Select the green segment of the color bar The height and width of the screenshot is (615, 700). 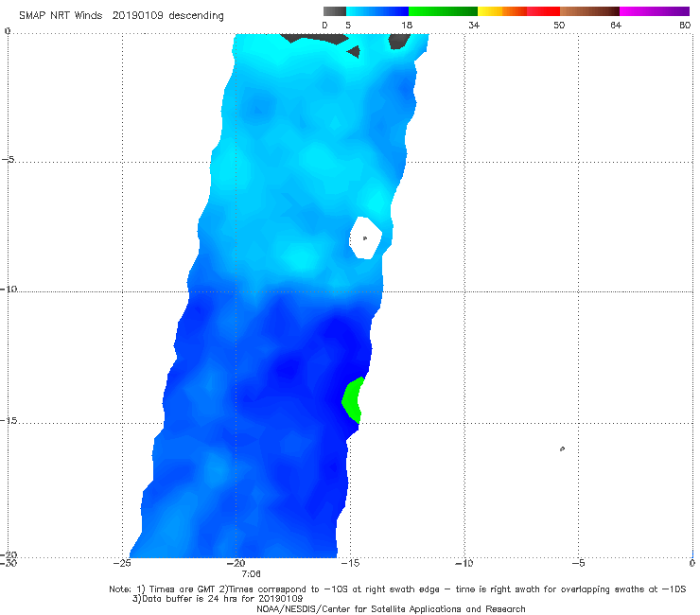[x=443, y=11]
